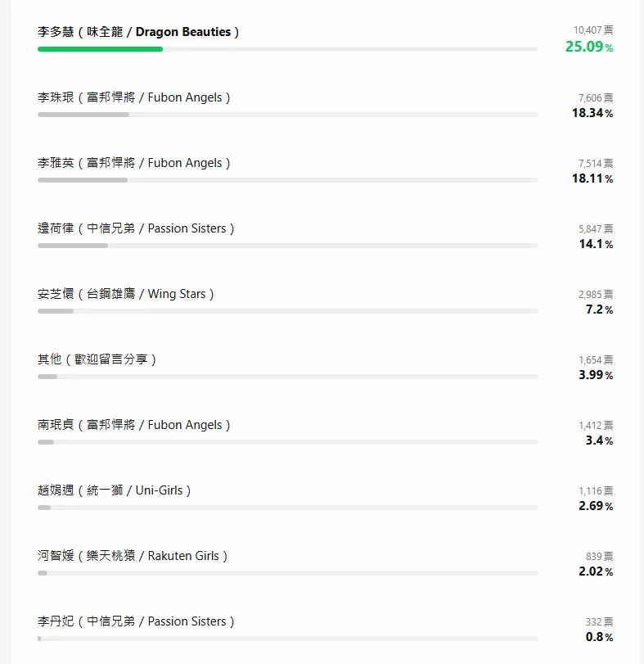
Task: Click the green 25.09% result bar
Action: pyautogui.click(x=101, y=49)
